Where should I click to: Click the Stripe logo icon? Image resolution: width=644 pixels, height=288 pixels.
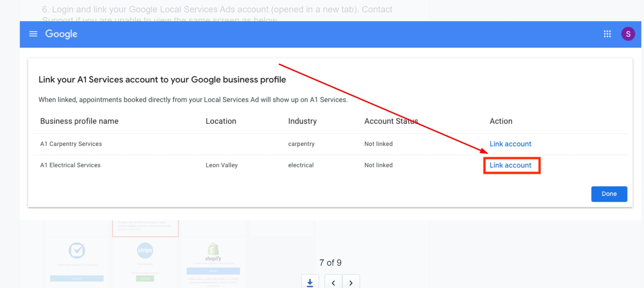(145, 250)
